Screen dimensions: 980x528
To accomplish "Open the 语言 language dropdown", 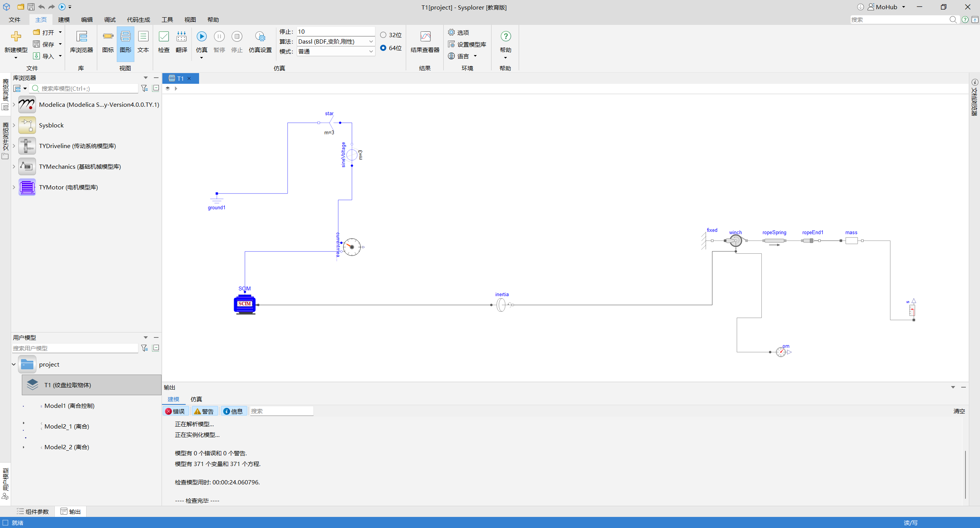I will point(462,56).
